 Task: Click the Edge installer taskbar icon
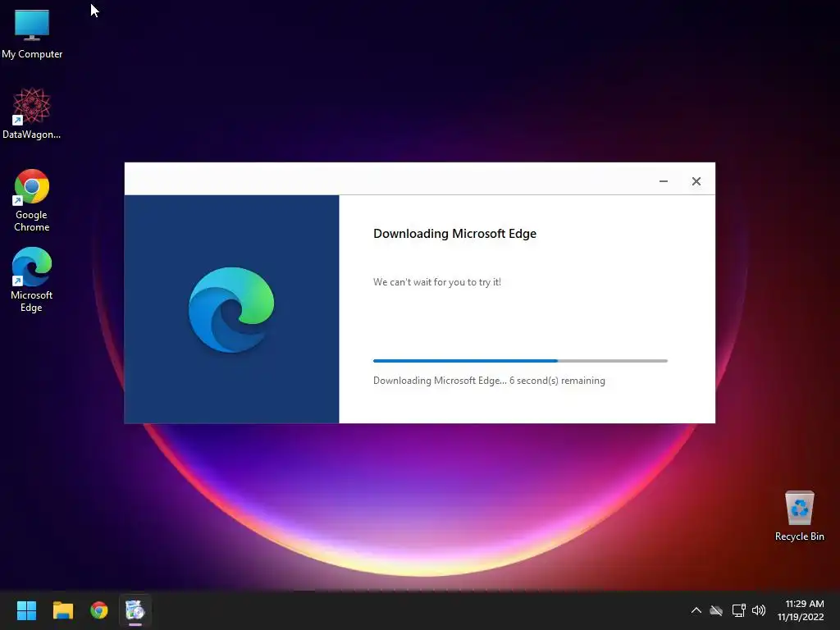tap(135, 610)
